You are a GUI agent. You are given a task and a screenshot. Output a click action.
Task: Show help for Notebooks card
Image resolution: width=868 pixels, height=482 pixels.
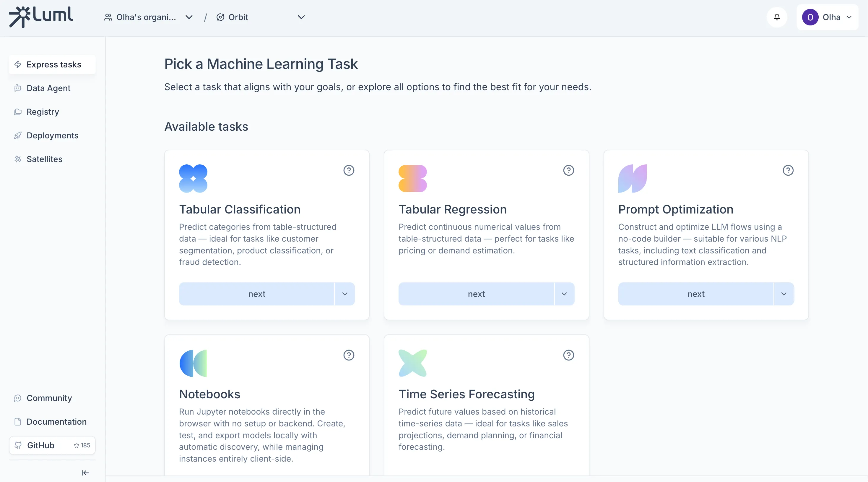pos(349,355)
